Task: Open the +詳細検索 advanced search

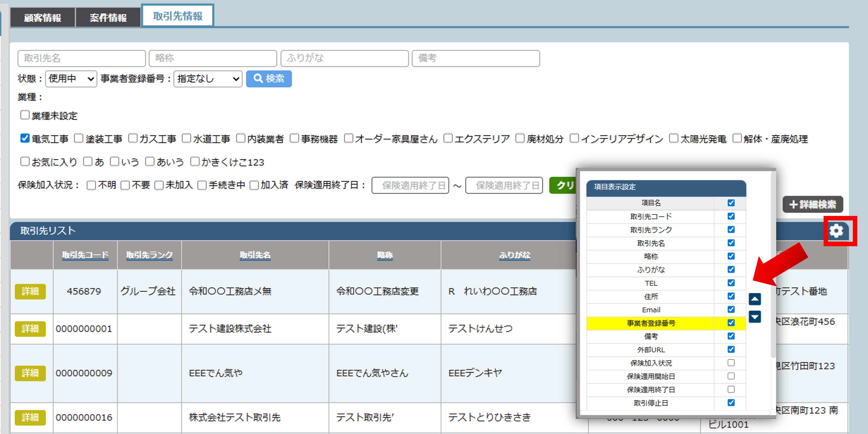Action: coord(812,204)
